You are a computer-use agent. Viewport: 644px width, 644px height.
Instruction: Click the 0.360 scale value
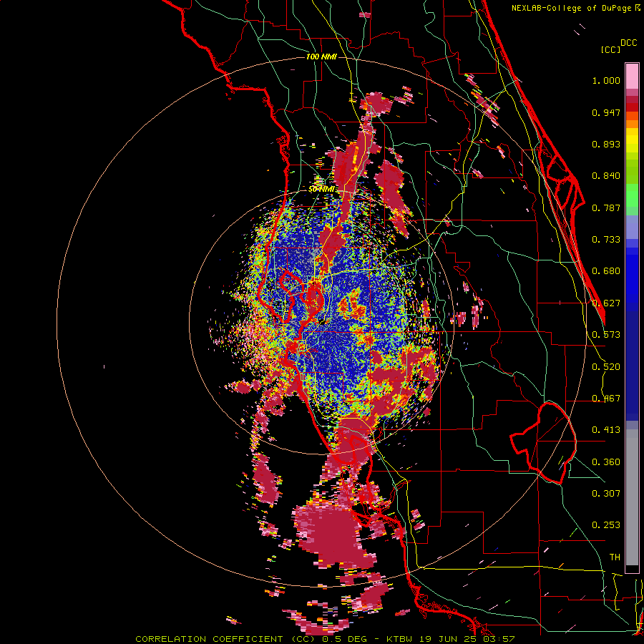606,462
